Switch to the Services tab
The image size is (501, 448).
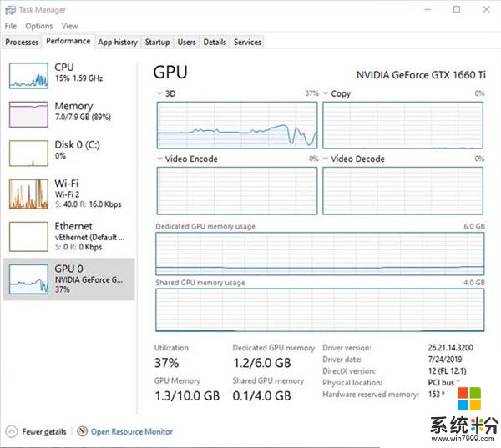[247, 43]
